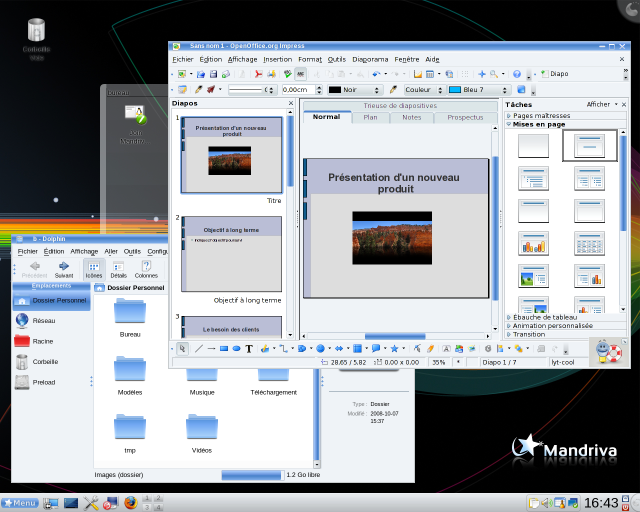The width and height of the screenshot is (640, 512).
Task: Select the Text tool in drawing toolbar
Action: (x=249, y=349)
